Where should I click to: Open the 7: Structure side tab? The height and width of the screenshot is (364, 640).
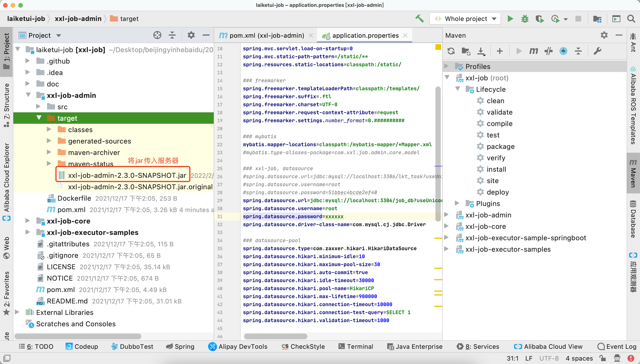coord(6,105)
